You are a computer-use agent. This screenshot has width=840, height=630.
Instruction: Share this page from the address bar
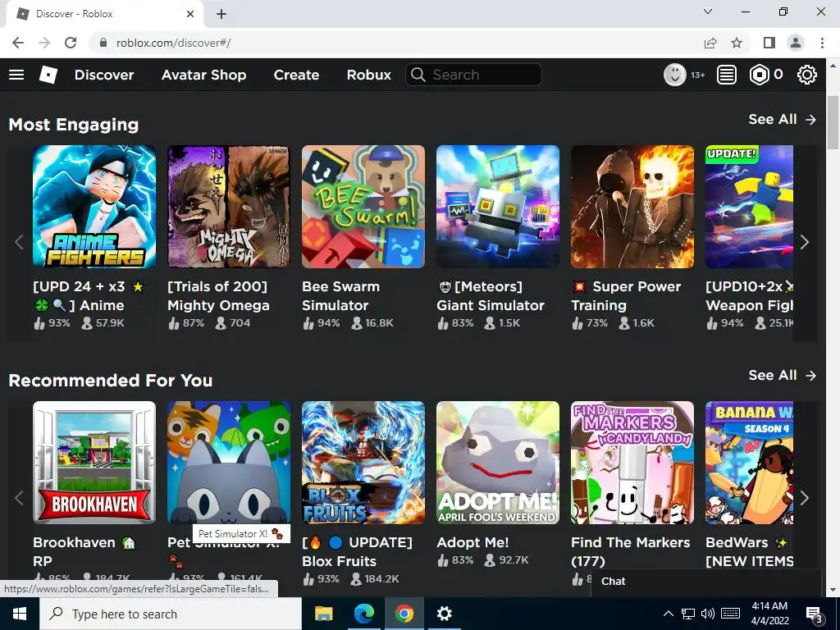point(710,43)
